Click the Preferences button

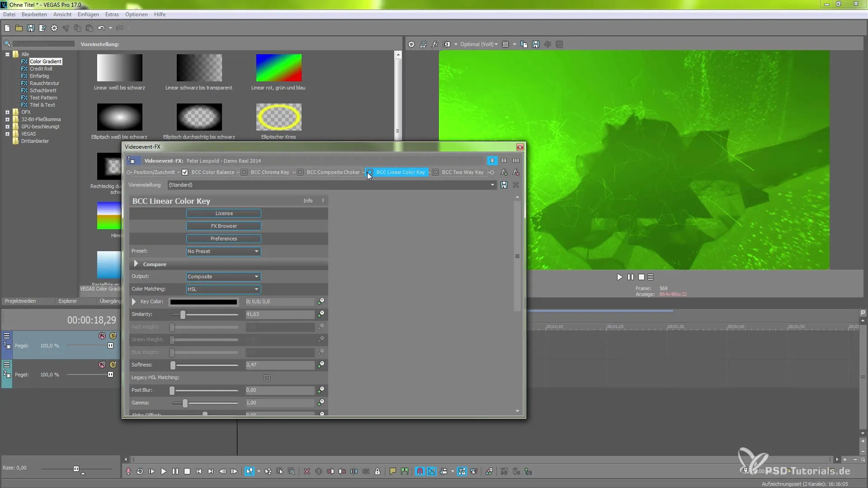point(223,239)
